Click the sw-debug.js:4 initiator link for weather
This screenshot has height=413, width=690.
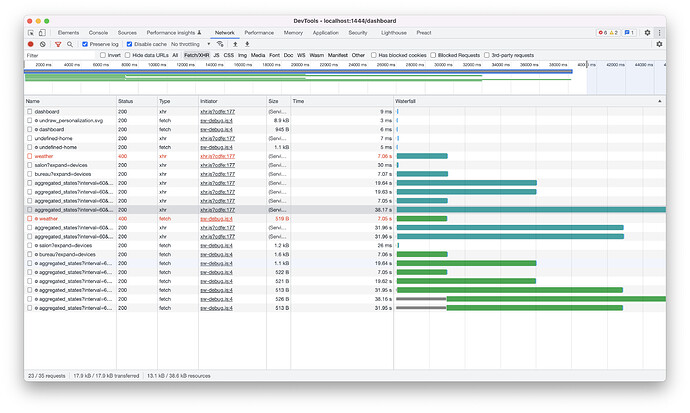[x=216, y=218]
